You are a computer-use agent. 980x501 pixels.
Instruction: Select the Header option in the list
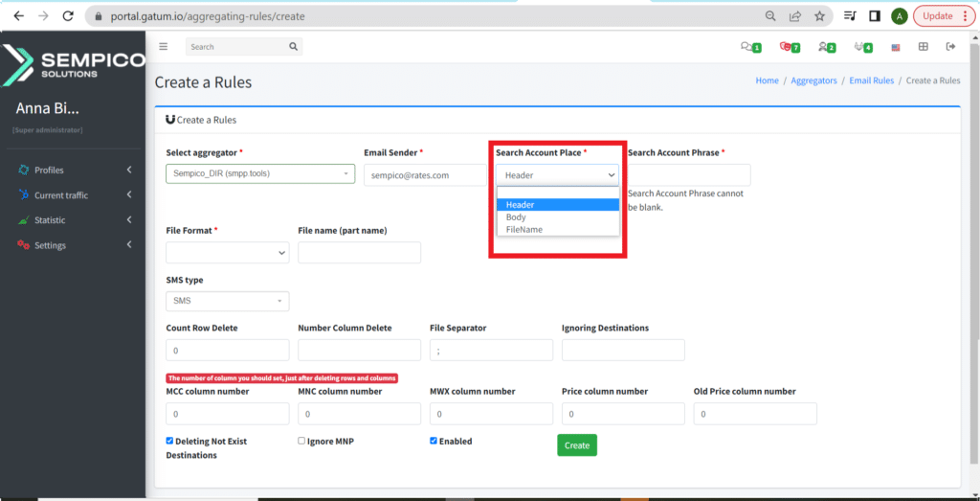coord(558,205)
